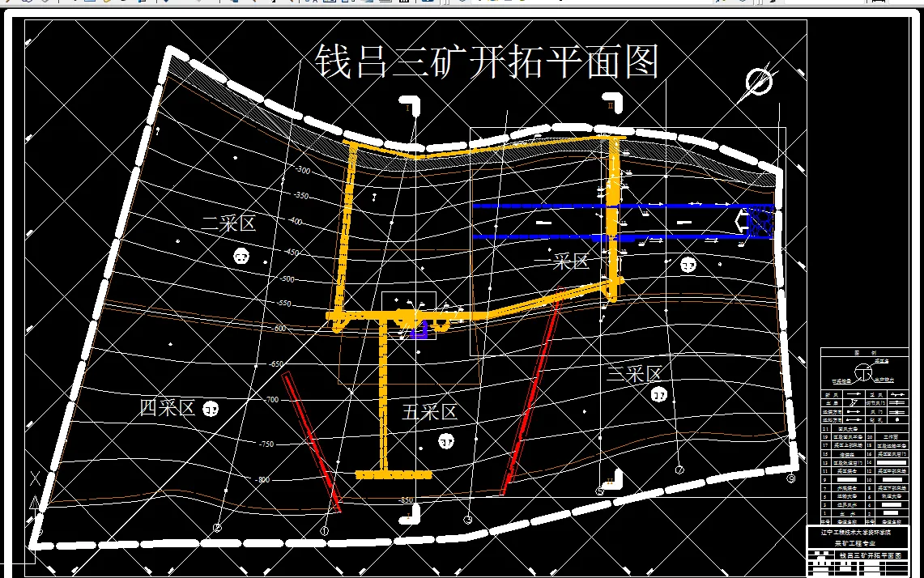Click the bottom section marker I
The height and width of the screenshot is (578, 924).
[x=410, y=516]
